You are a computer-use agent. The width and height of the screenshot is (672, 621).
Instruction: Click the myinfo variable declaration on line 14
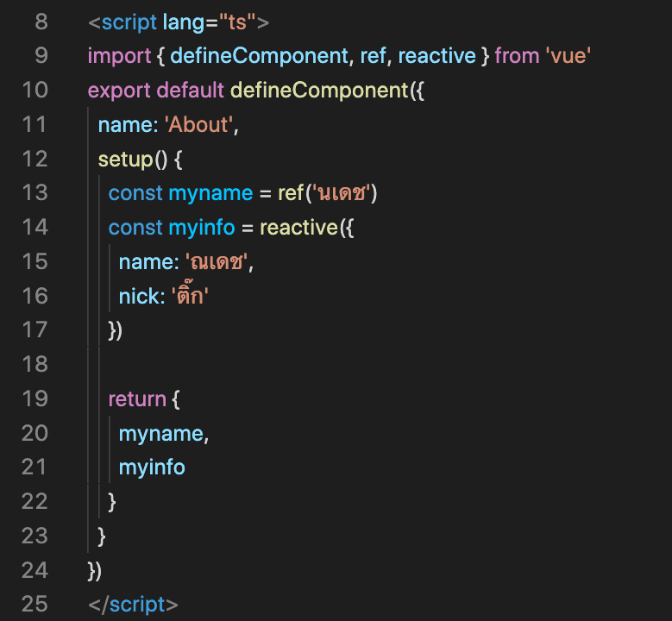pyautogui.click(x=202, y=228)
